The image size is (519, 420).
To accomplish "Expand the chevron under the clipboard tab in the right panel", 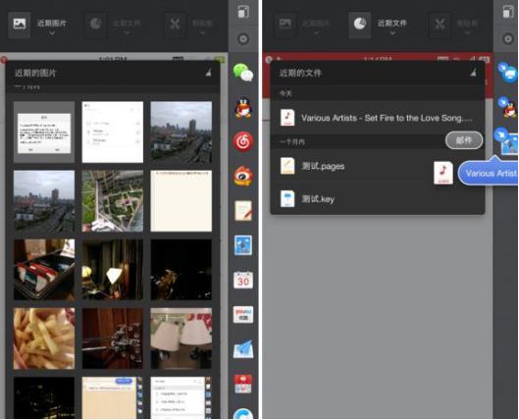I will coord(467,33).
